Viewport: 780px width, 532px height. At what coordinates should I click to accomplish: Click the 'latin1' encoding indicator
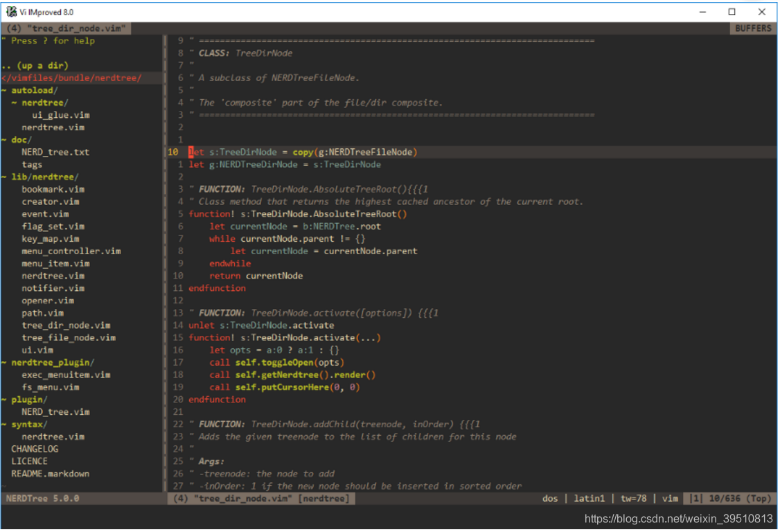[590, 499]
